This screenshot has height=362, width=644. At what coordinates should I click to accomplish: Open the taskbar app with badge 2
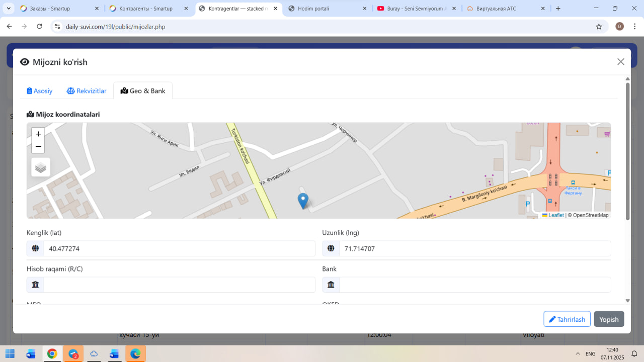[x=73, y=354]
